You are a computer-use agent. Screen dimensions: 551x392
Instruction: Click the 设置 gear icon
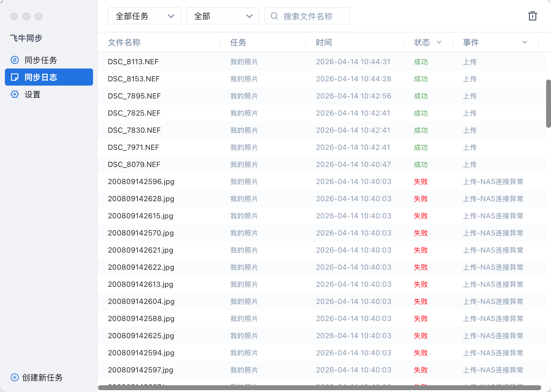pyautogui.click(x=14, y=94)
